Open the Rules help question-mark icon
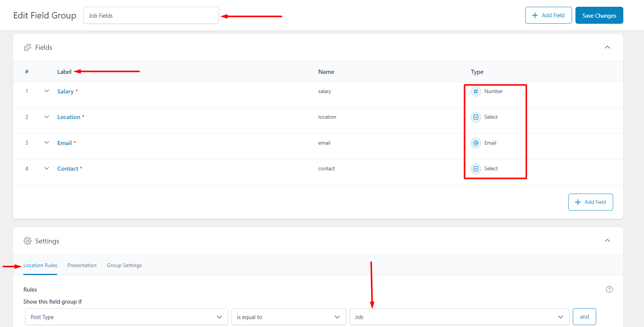Image resolution: width=644 pixels, height=327 pixels. [609, 289]
